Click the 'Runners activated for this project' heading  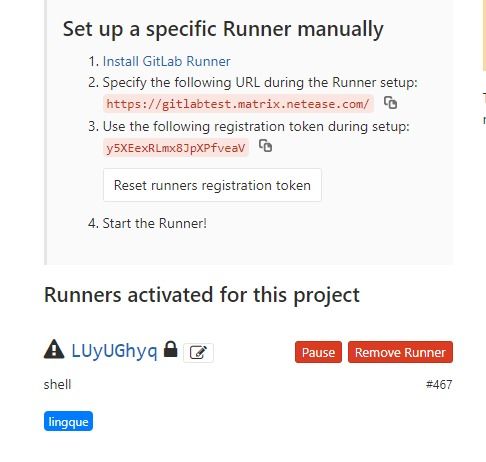pyautogui.click(x=202, y=295)
